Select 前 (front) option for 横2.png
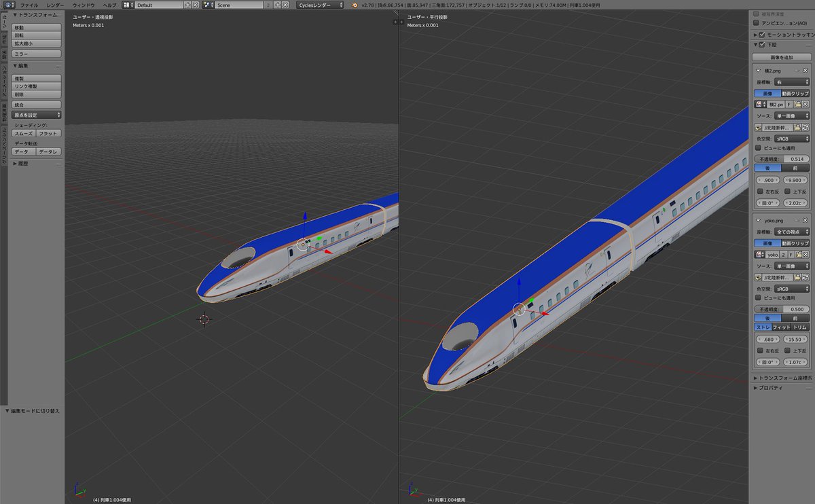Viewport: 815px width, 504px height. click(x=796, y=167)
